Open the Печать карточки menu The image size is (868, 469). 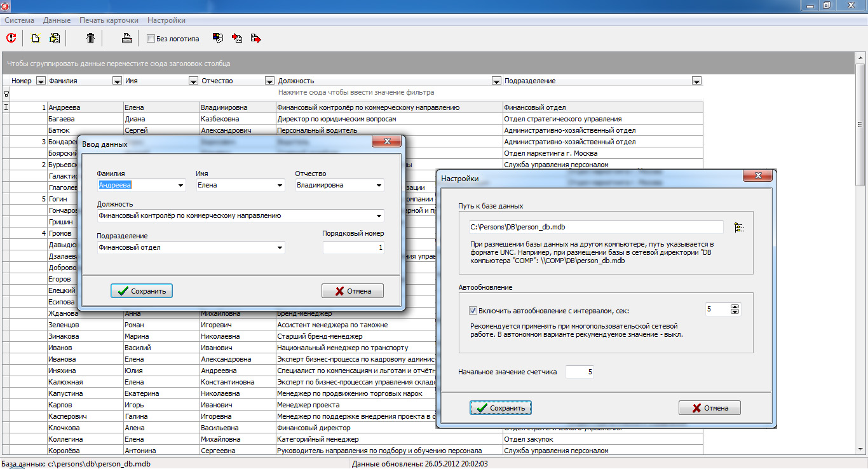(109, 20)
